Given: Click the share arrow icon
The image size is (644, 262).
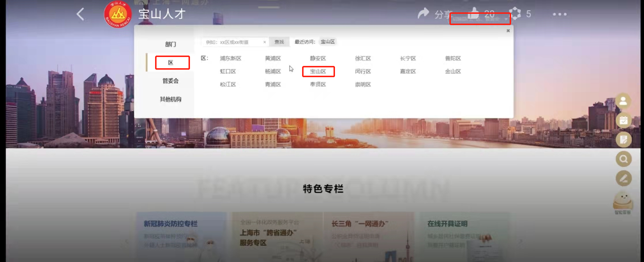Looking at the screenshot, I should coord(423,14).
